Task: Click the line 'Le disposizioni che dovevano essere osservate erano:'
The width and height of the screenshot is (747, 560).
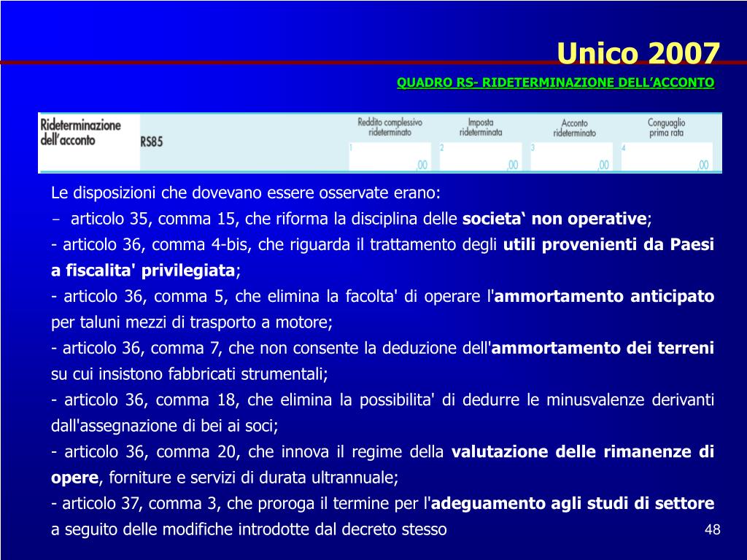Action: [246, 192]
